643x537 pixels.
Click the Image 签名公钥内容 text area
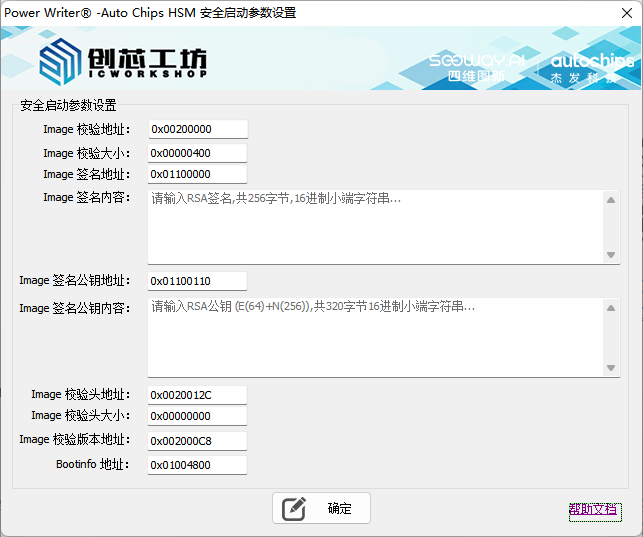pos(375,337)
